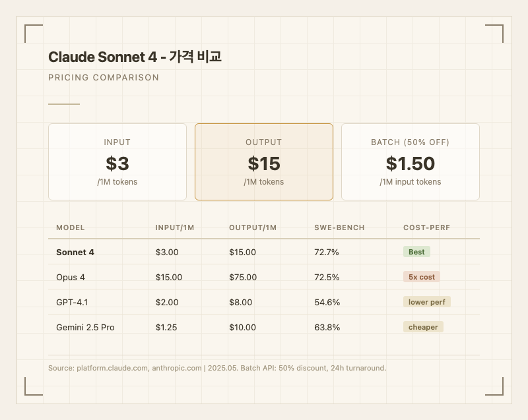This screenshot has height=420, width=528.
Task: Click the Claude Sonnet 4 title heading
Action: (x=135, y=57)
